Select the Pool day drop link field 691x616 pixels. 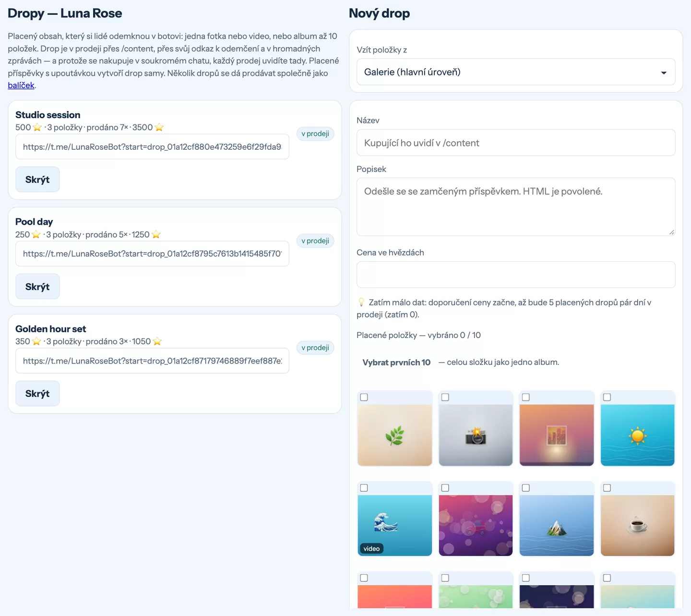point(152,254)
